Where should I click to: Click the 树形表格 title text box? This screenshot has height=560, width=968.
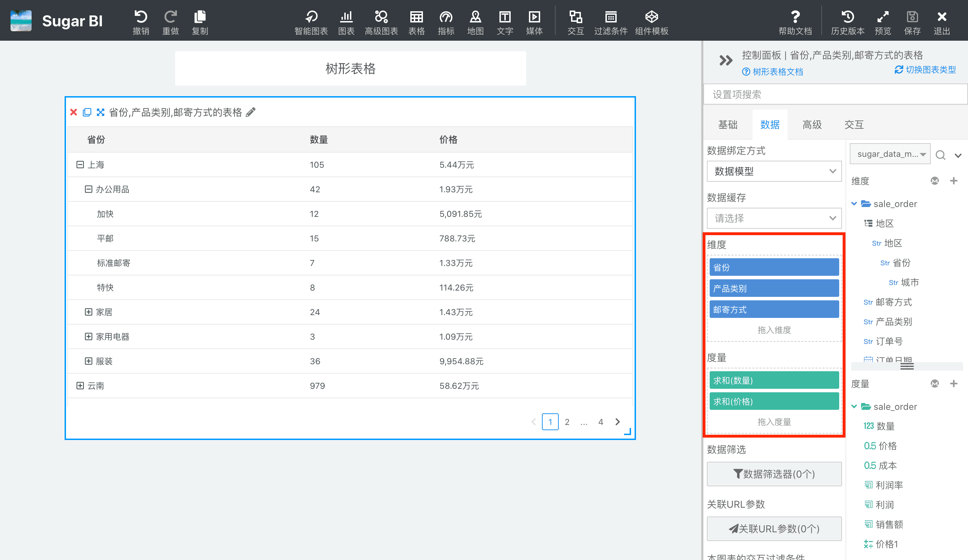(x=350, y=69)
